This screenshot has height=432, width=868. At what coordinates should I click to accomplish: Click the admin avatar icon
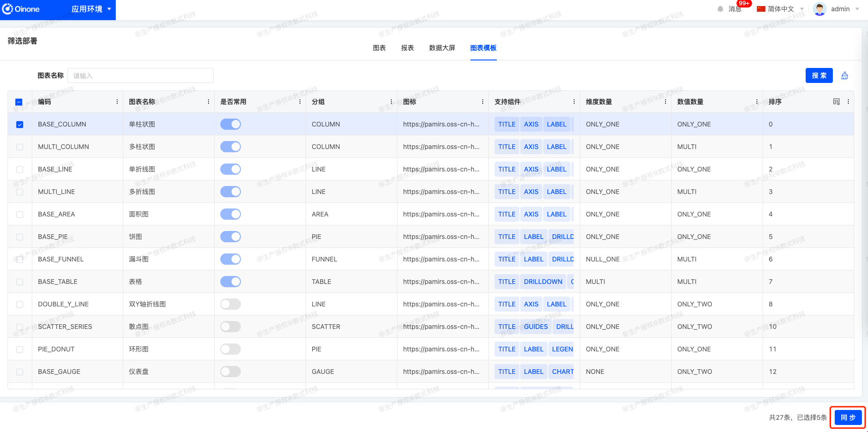[x=820, y=9]
